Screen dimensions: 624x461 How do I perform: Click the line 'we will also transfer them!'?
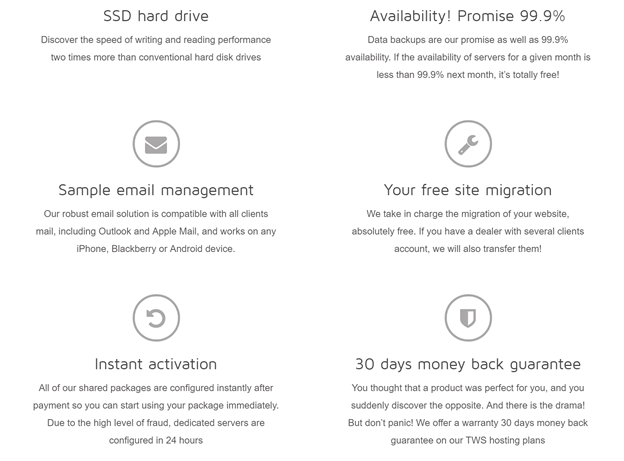(487, 249)
